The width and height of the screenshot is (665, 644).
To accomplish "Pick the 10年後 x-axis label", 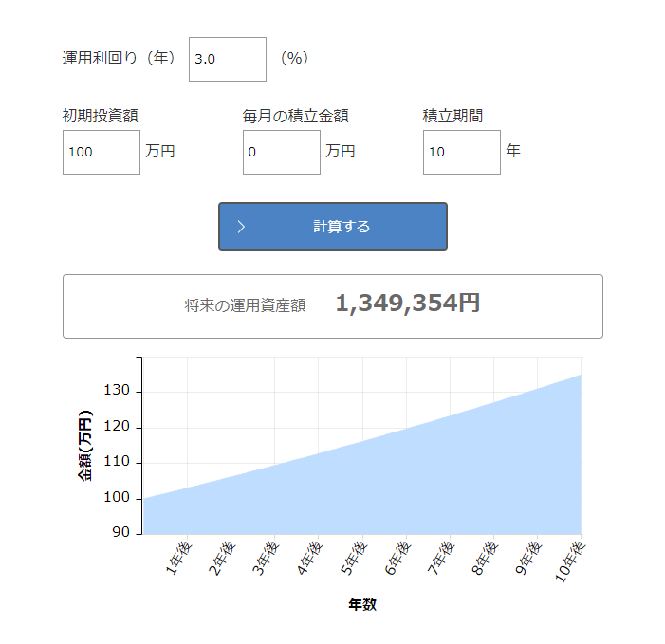I will pos(570,560).
